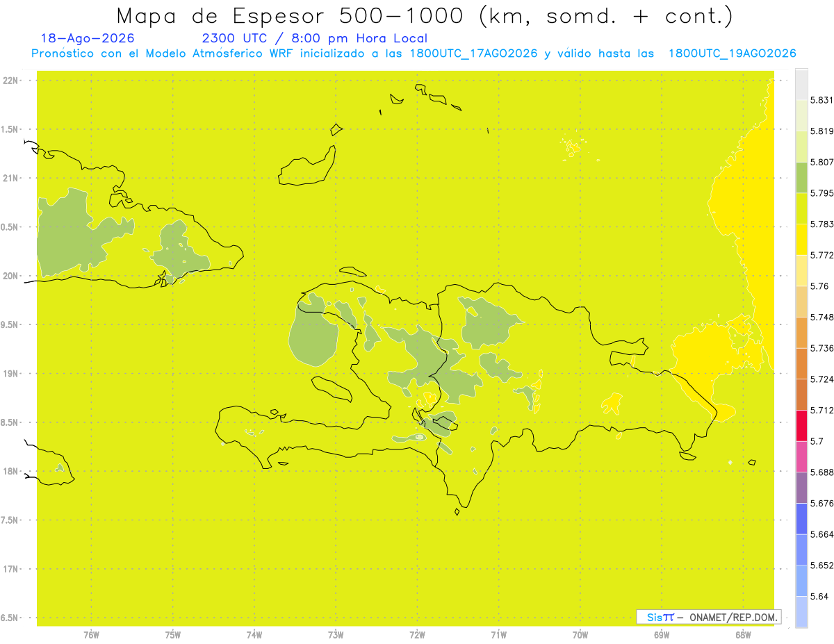This screenshot has height=644, width=834.
Task: Click the legend value 5.688
Action: pyautogui.click(x=822, y=472)
